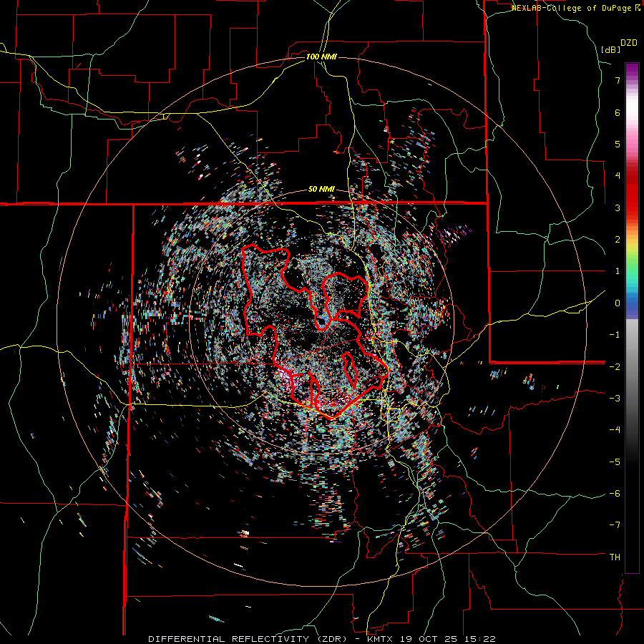This screenshot has width=644, height=644.
Task: Click the -1 value on color scale
Action: pos(615,335)
